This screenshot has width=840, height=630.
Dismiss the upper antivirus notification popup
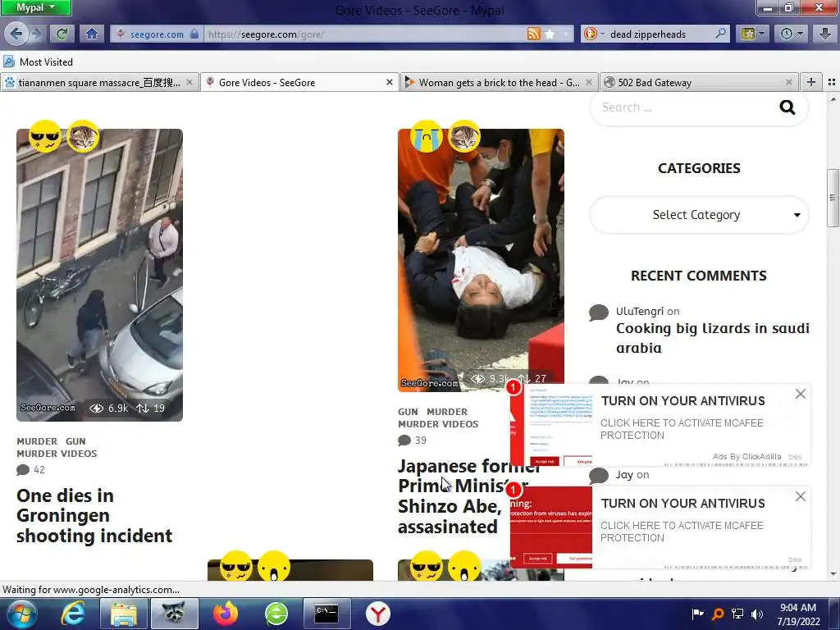pyautogui.click(x=801, y=394)
